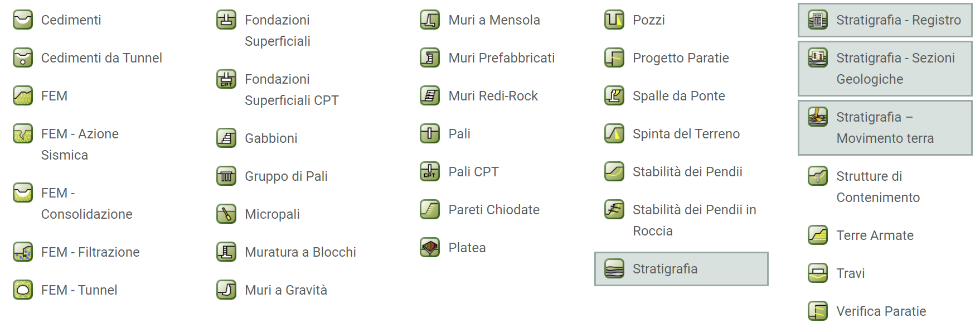Click the Verifica Paratie link

[881, 311]
